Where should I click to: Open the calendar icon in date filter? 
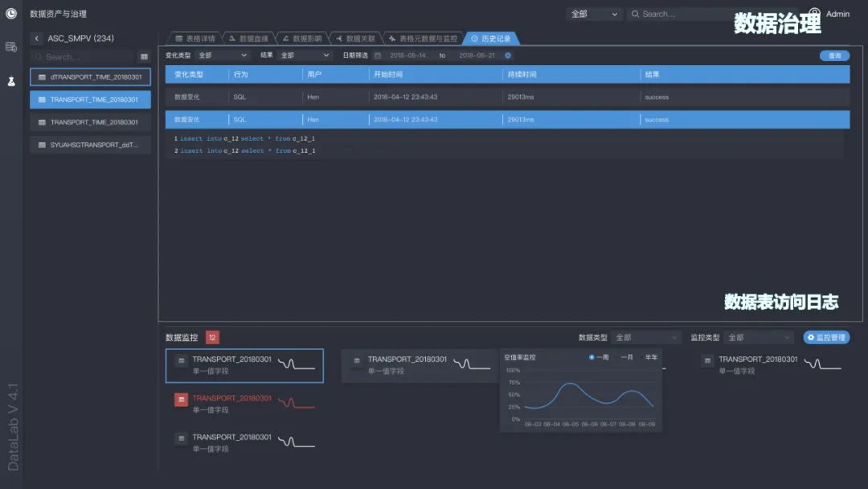click(378, 55)
